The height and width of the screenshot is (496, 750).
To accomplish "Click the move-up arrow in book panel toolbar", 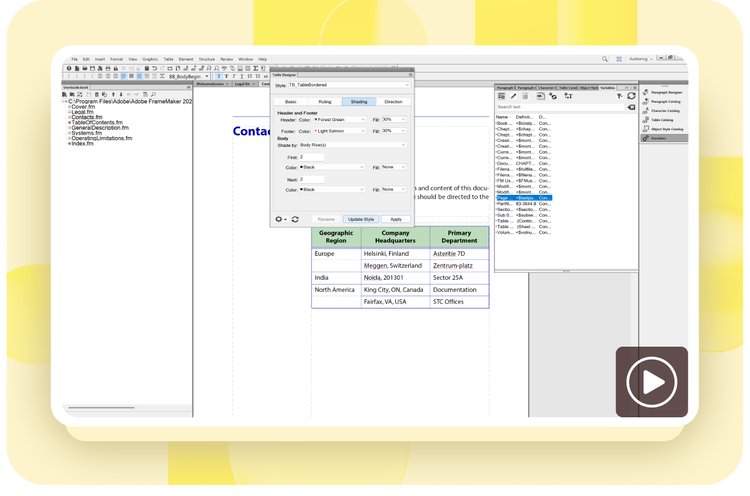I will 113,95.
